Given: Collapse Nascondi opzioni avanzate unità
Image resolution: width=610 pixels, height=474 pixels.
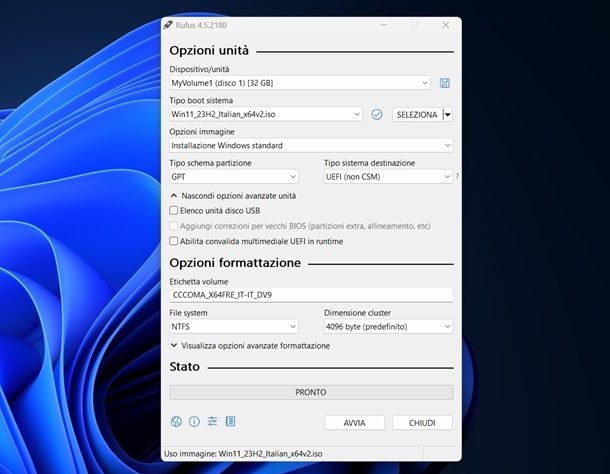Looking at the screenshot, I should tap(233, 196).
